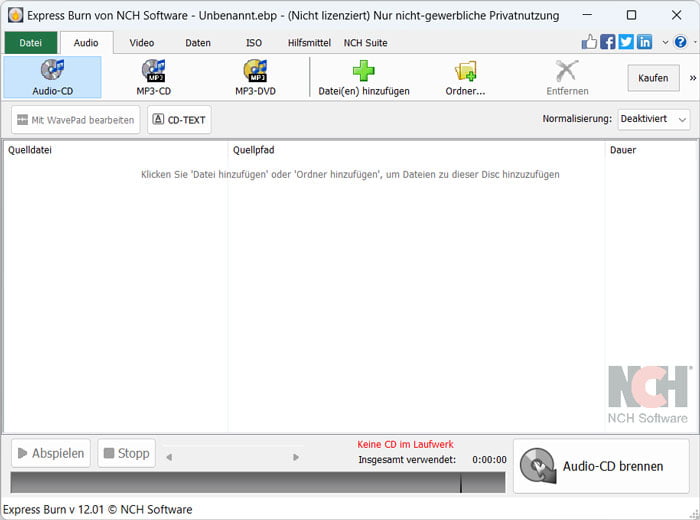Minimize the Express Burn window
Image resolution: width=700 pixels, height=520 pixels.
(588, 15)
